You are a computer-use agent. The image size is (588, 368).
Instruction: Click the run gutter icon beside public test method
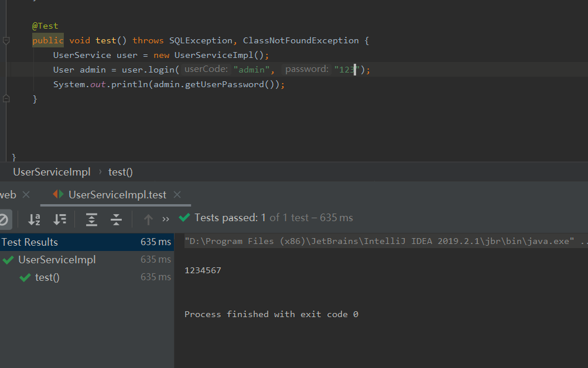pyautogui.click(x=5, y=40)
